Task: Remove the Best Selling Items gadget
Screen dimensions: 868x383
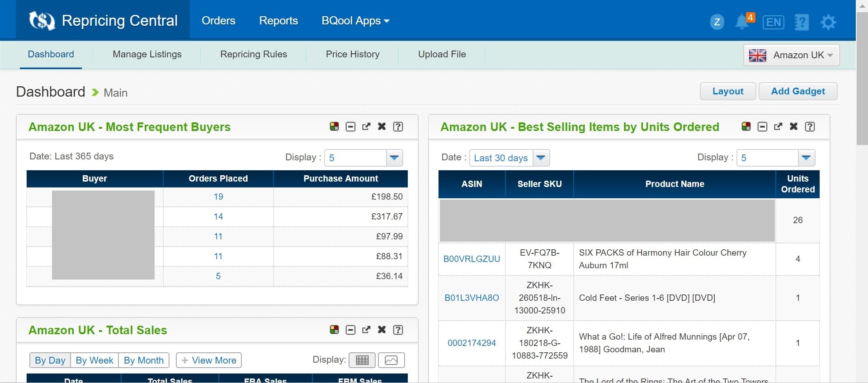Action: pyautogui.click(x=794, y=126)
